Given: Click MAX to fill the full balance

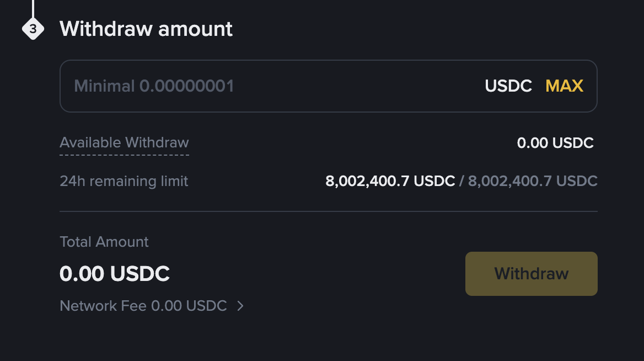Looking at the screenshot, I should coord(564,86).
